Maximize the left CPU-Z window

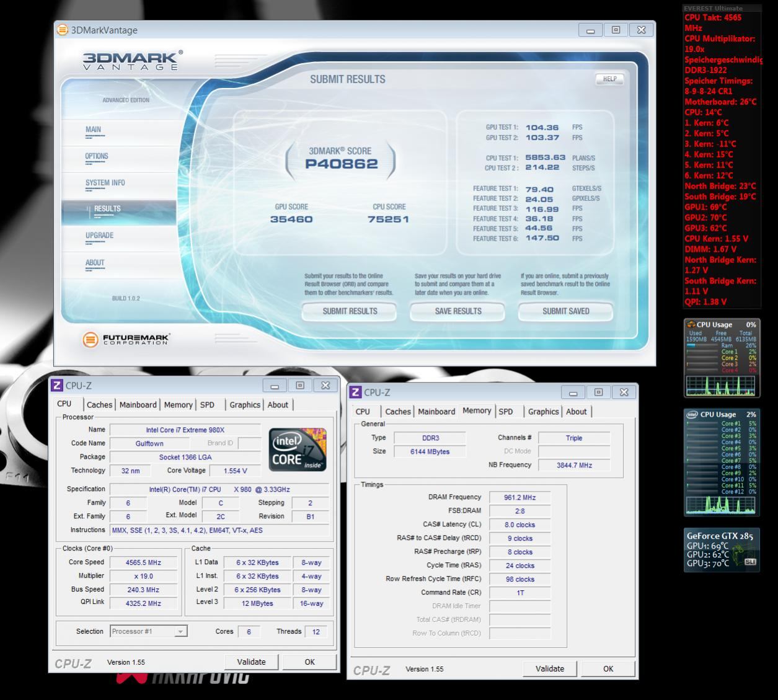300,386
